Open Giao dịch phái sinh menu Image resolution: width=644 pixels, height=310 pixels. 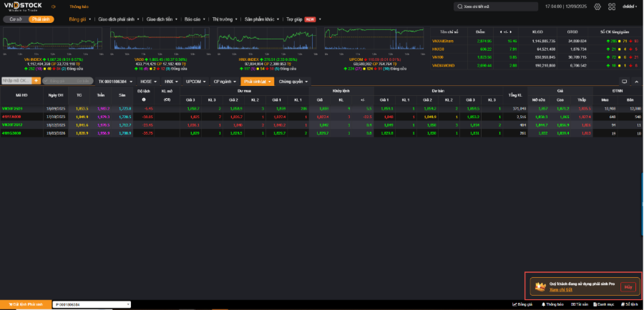(119, 19)
